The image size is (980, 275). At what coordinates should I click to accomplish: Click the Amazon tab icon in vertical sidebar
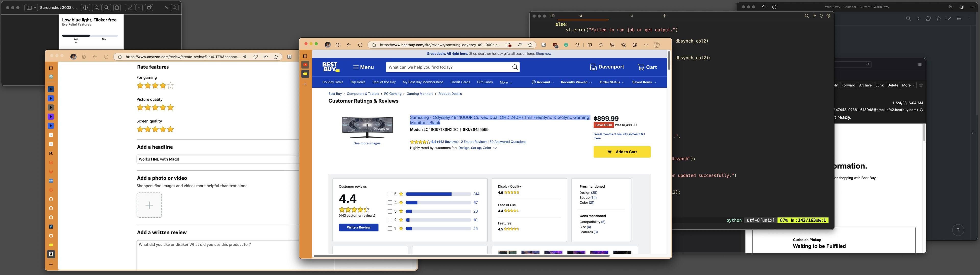pyautogui.click(x=51, y=254)
